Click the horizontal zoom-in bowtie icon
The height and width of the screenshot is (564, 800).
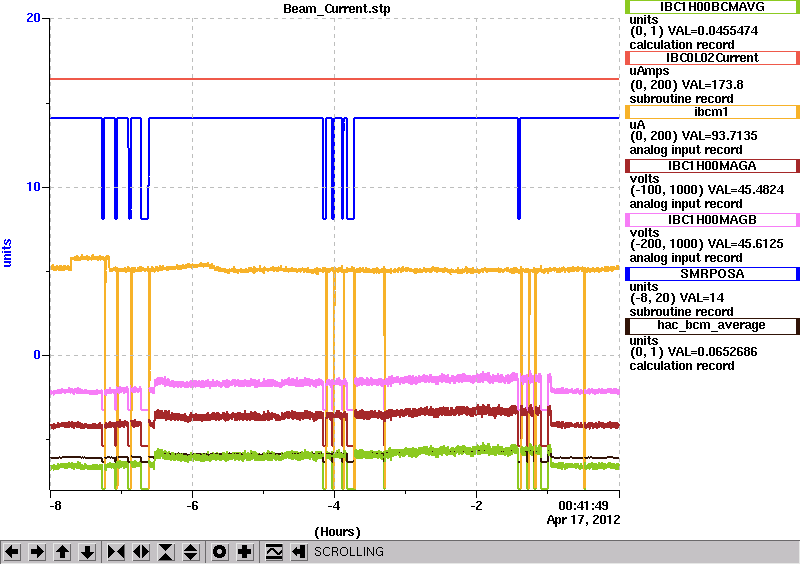116,552
